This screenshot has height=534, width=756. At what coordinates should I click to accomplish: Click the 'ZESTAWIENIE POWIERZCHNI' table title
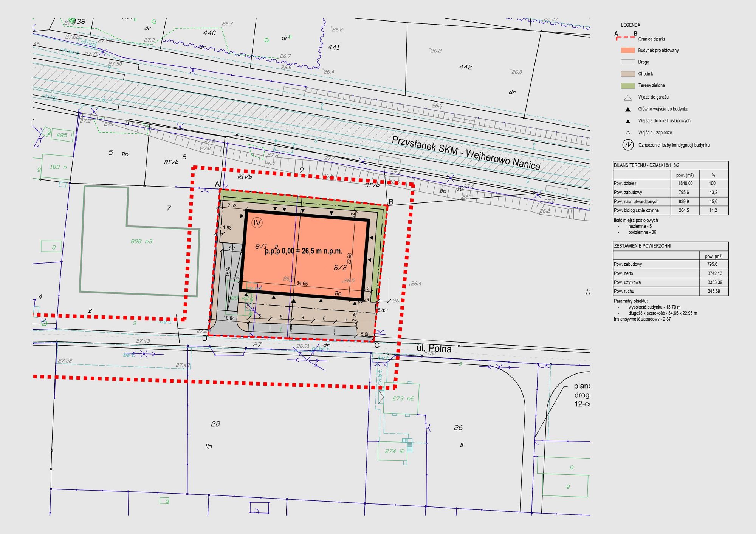click(642, 246)
